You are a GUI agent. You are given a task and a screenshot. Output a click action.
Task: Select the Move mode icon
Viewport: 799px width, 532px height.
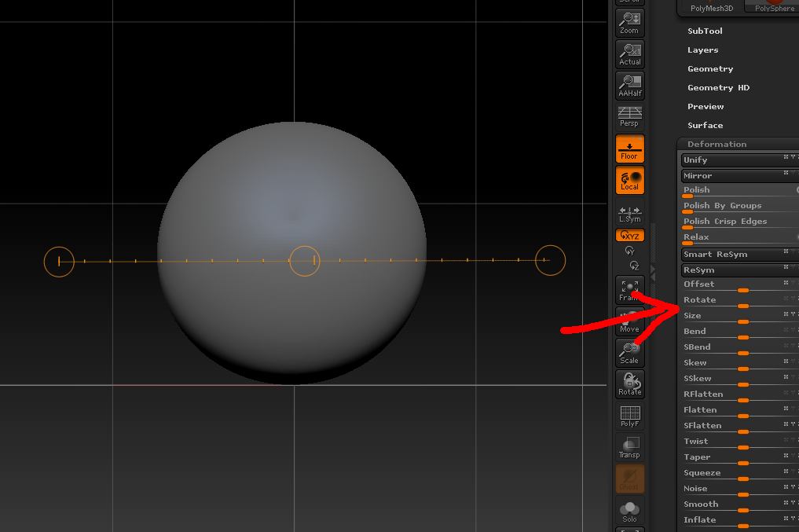click(629, 322)
